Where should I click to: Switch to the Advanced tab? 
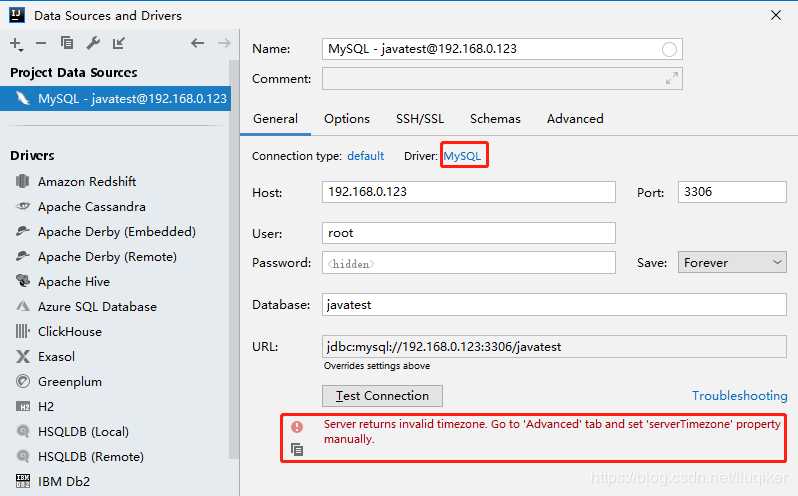[575, 119]
